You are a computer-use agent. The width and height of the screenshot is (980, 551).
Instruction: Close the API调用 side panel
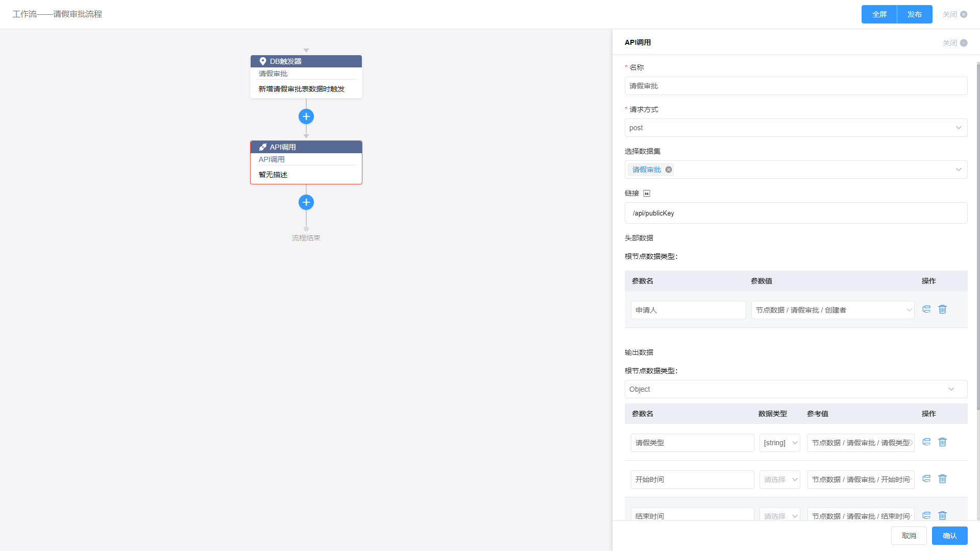click(955, 43)
